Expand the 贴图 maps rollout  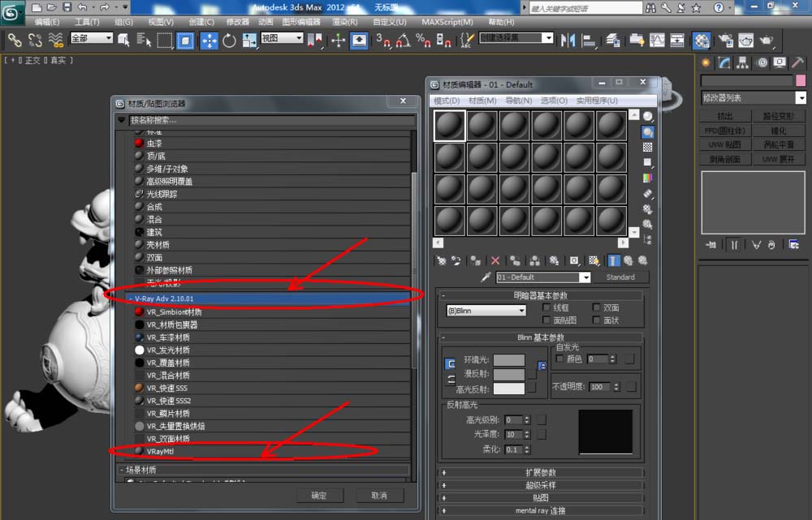point(541,498)
